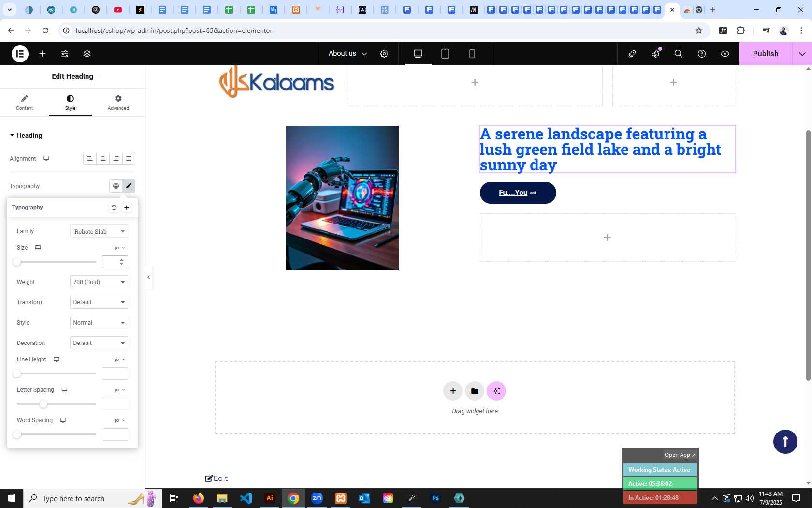The width and height of the screenshot is (812, 508).
Task: Open the Elementor main menu logo
Action: (20, 54)
